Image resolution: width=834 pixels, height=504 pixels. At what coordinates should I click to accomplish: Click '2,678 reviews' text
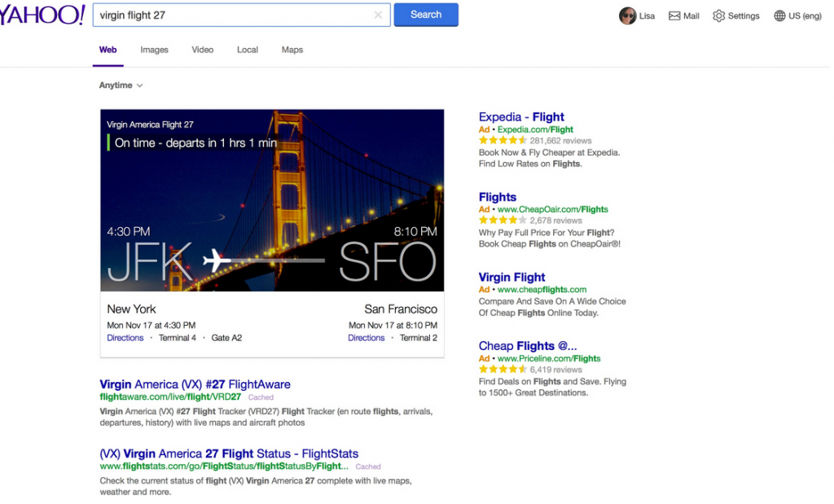[555, 221]
